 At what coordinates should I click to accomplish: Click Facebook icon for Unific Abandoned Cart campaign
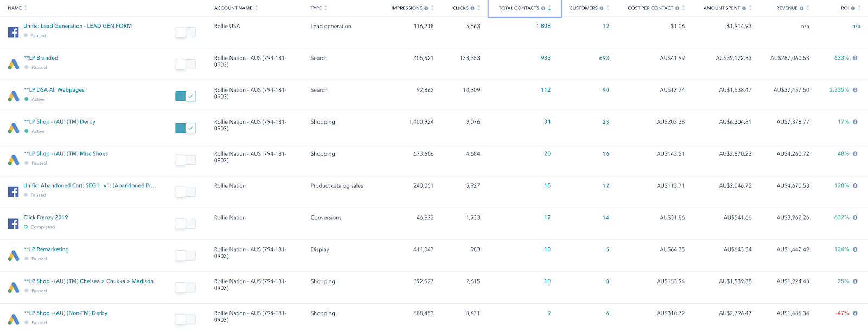point(13,191)
